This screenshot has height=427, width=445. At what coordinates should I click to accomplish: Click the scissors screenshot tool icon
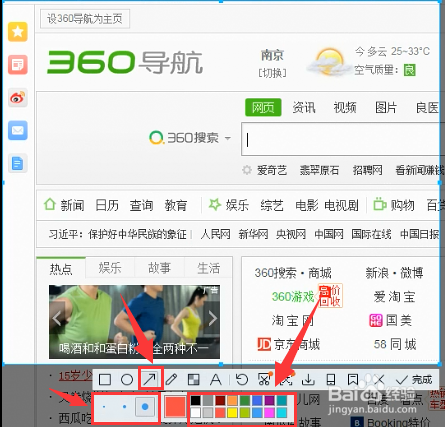tap(264, 379)
